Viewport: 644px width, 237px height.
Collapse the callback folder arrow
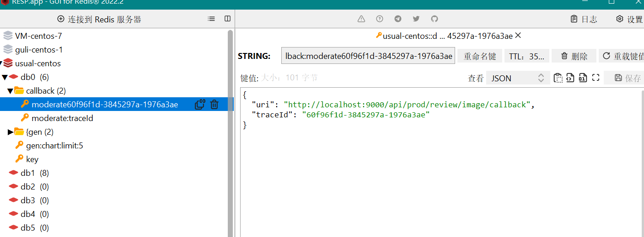(10, 91)
